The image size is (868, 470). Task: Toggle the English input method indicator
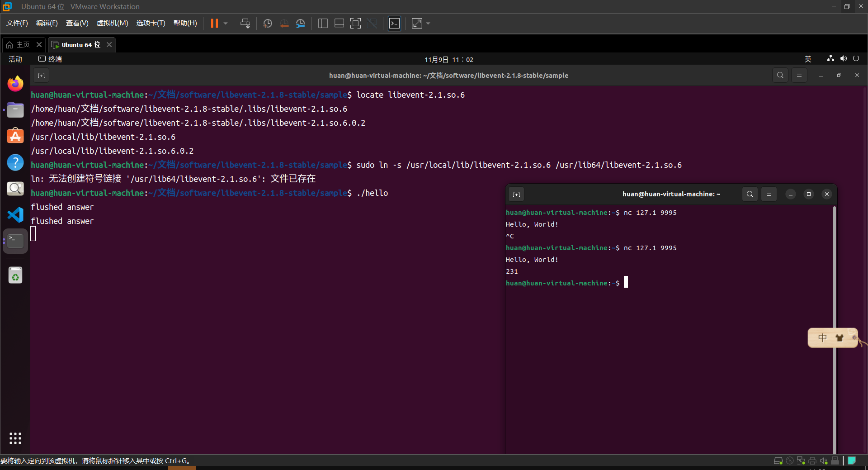tap(808, 59)
